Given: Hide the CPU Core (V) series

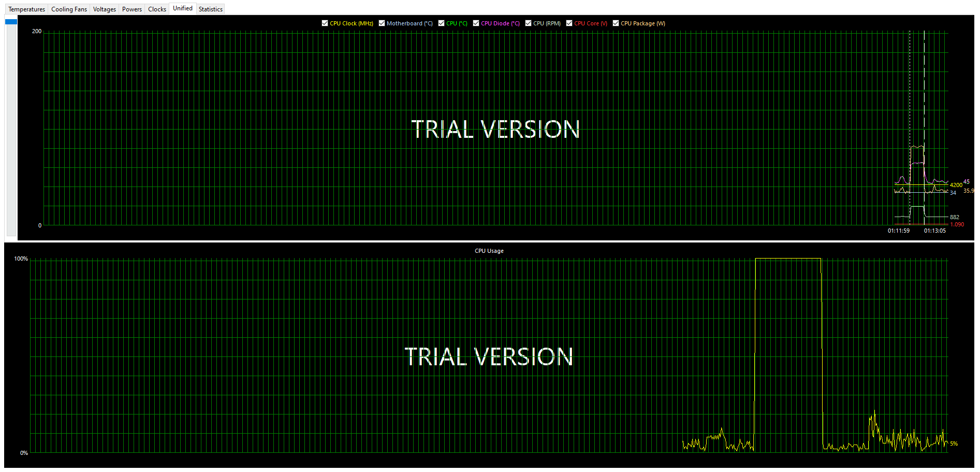Looking at the screenshot, I should (x=569, y=23).
